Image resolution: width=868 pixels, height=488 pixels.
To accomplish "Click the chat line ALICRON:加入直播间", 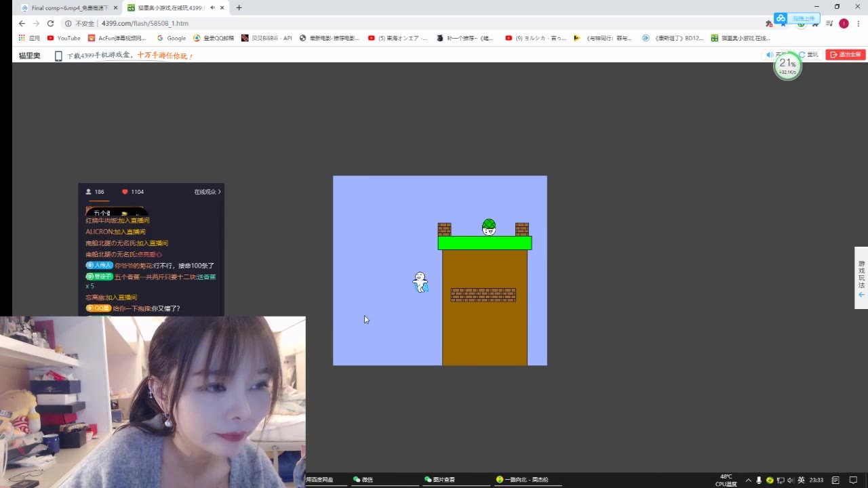I will 115,232.
